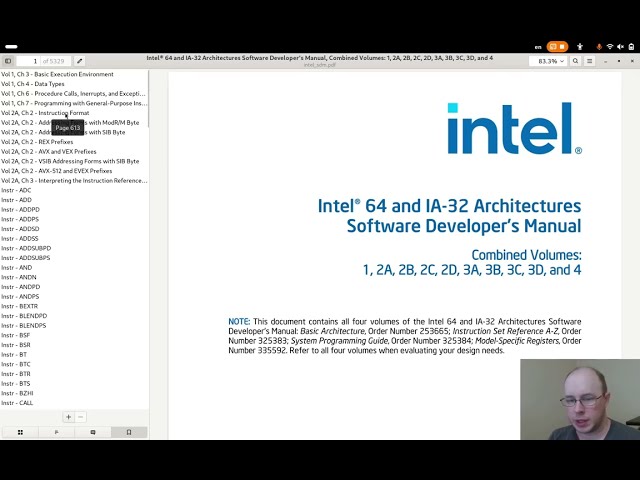Image resolution: width=640 pixels, height=480 pixels.
Task: Activate the annotate pencil tool
Action: 80,61
